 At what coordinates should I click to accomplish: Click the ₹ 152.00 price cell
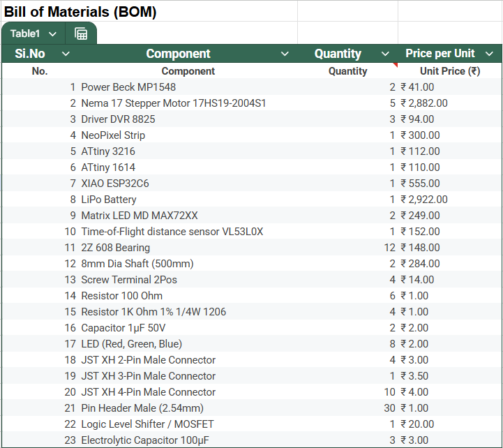pyautogui.click(x=450, y=232)
